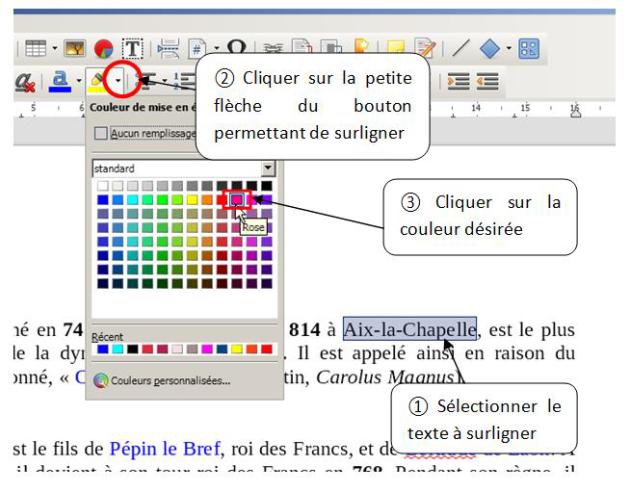Choose the white swatch in the palette
Image resolution: width=630 pixels, height=492 pixels.
point(103,186)
